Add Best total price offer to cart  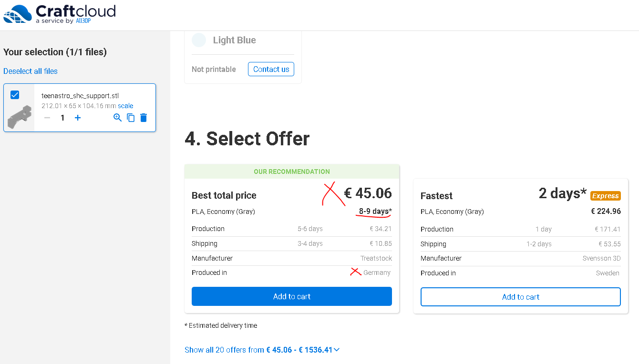click(292, 296)
